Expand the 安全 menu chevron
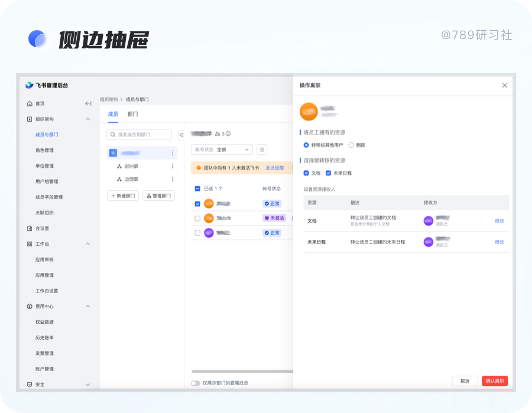This screenshot has height=413, width=532. pos(88,385)
